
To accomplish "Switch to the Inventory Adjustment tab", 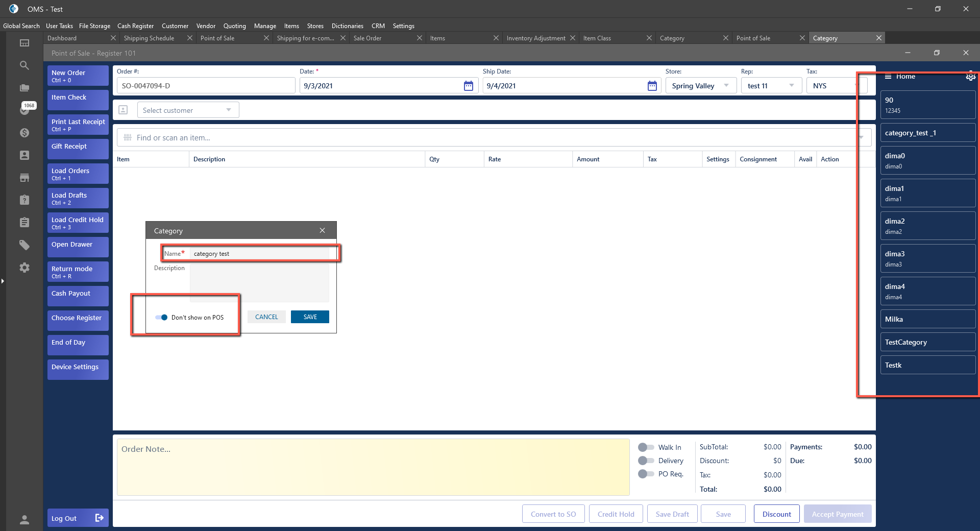I will 535,38.
